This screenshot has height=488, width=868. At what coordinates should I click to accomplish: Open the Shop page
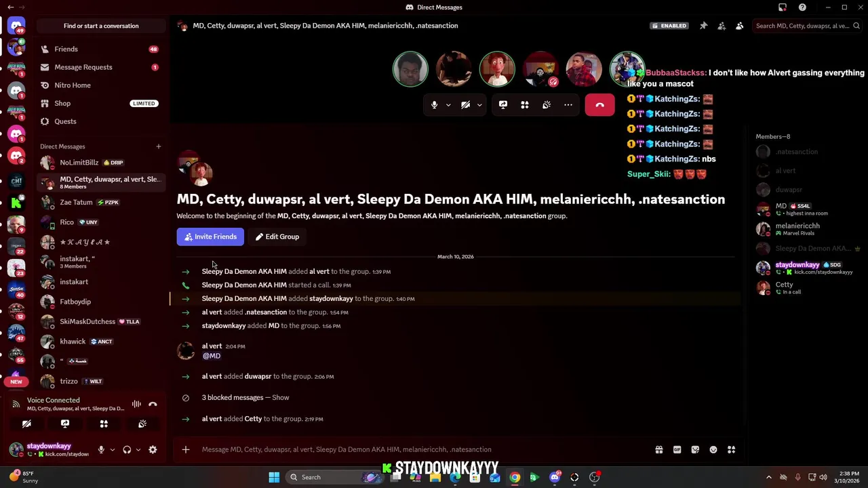tap(100, 103)
